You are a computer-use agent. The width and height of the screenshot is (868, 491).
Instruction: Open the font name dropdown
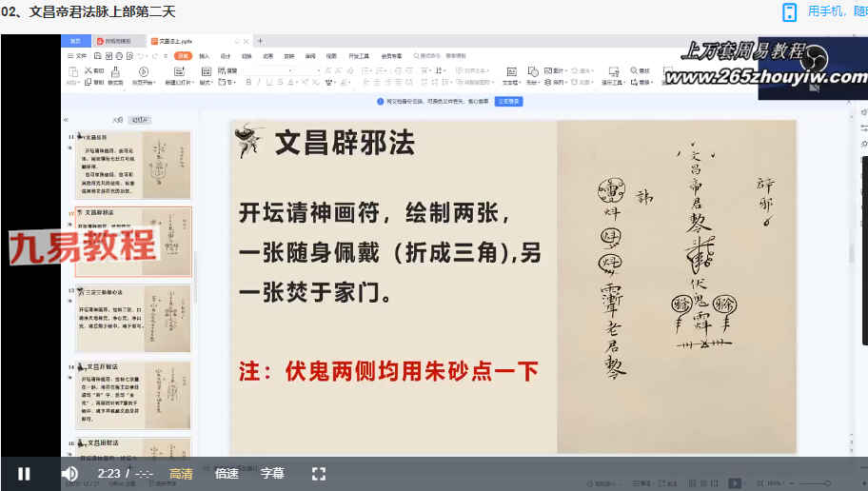click(290, 70)
